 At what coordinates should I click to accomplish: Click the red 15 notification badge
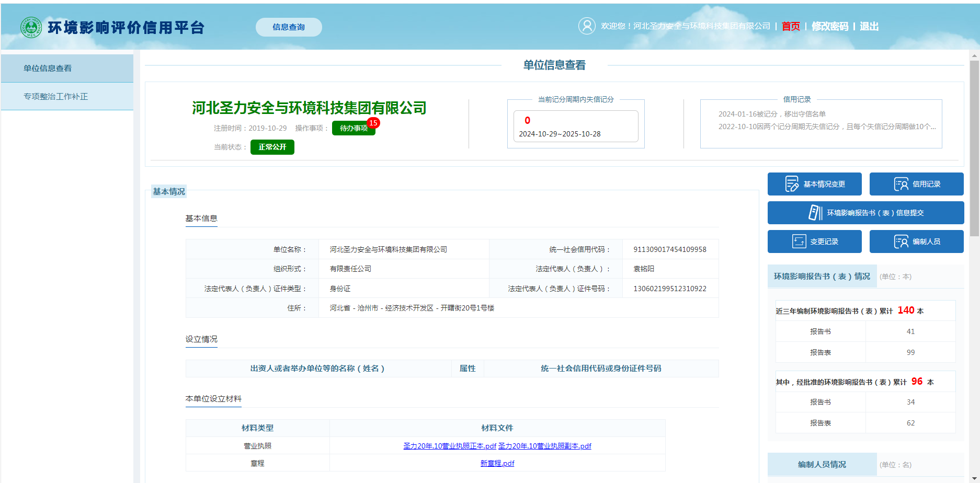pos(373,123)
